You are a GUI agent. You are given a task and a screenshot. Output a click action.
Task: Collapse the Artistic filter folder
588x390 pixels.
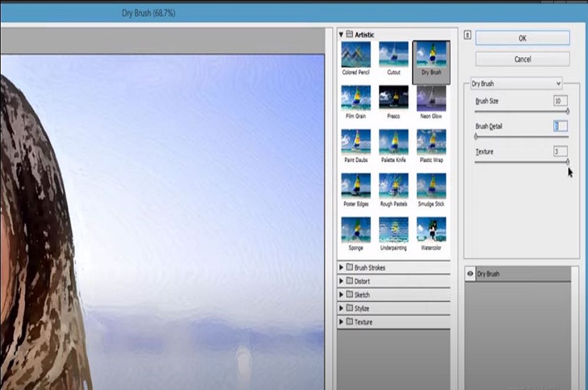tap(341, 34)
